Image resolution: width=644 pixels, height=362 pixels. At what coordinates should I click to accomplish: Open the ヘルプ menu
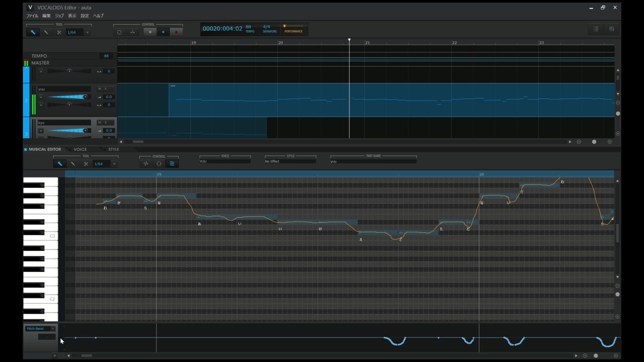98,16
